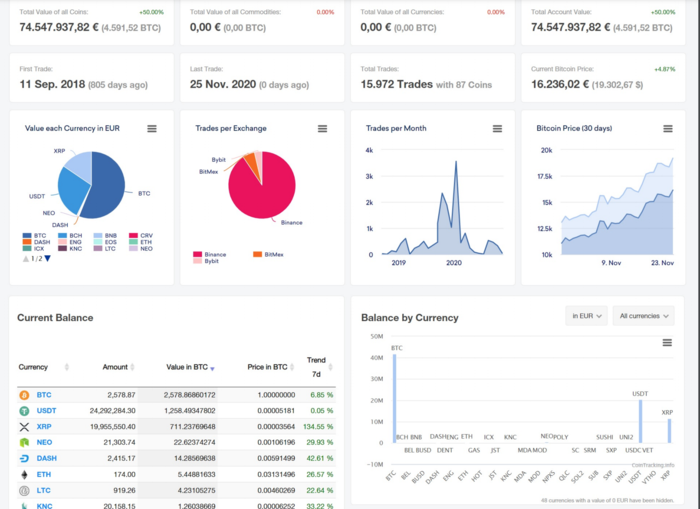
Task: Open the Value each Currency chart menu
Action: click(151, 129)
